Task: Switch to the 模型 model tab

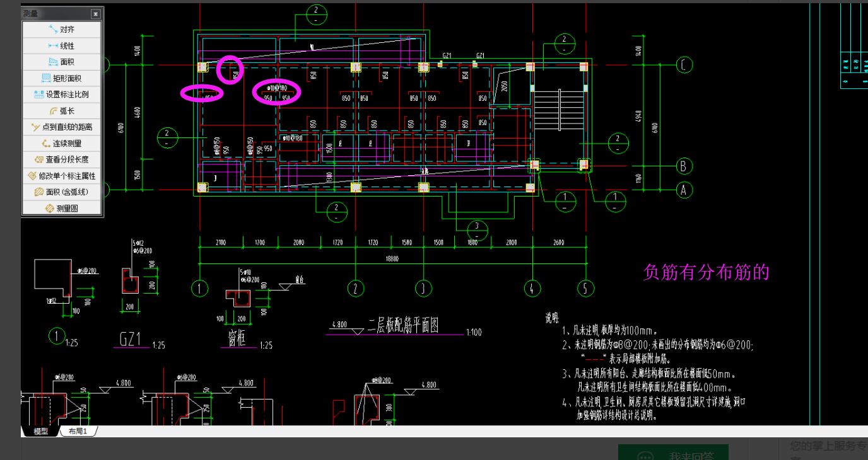Action: [40, 432]
